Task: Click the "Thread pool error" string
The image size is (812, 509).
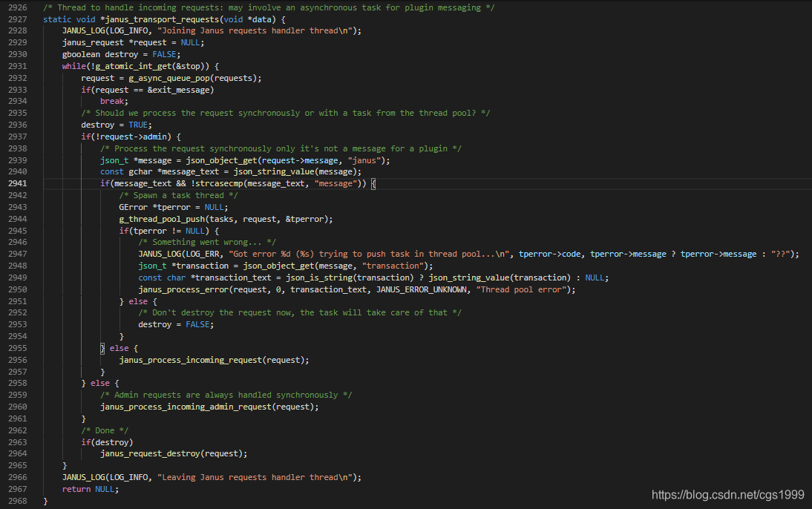Action: point(521,289)
